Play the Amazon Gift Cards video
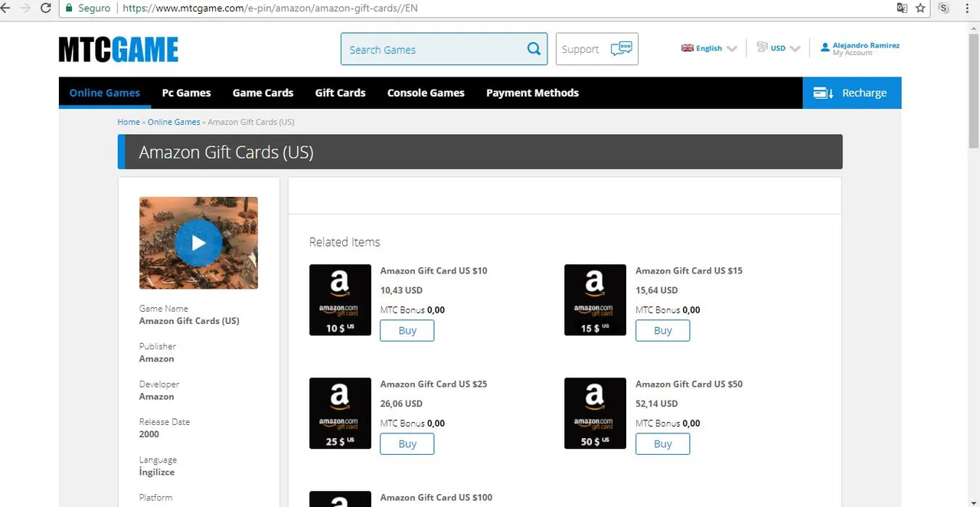Image resolution: width=980 pixels, height=507 pixels. click(198, 243)
